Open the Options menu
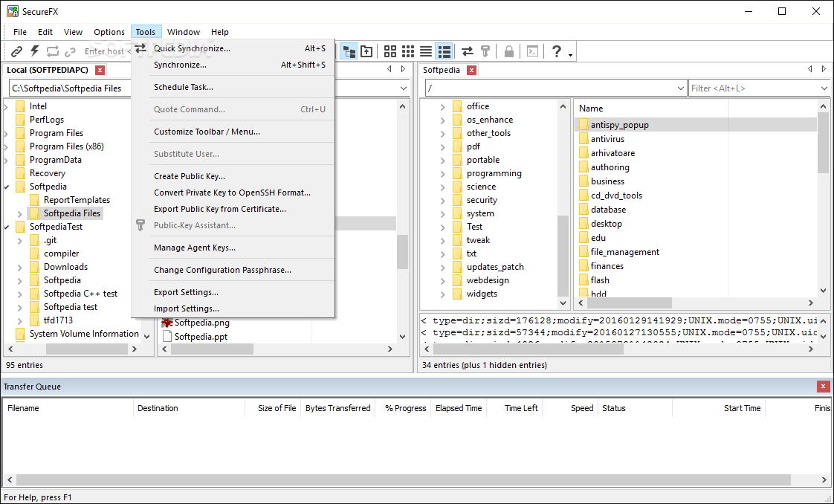The image size is (834, 504). pyautogui.click(x=109, y=32)
